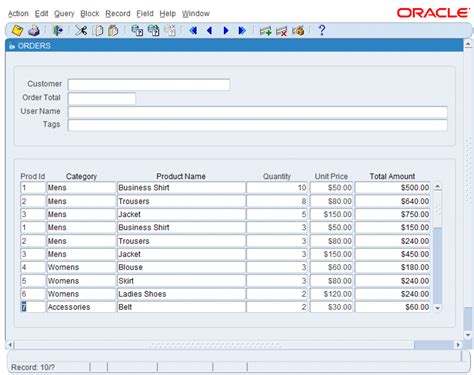Click the Record: 10/? status text
The height and width of the screenshot is (375, 474).
[x=33, y=367]
